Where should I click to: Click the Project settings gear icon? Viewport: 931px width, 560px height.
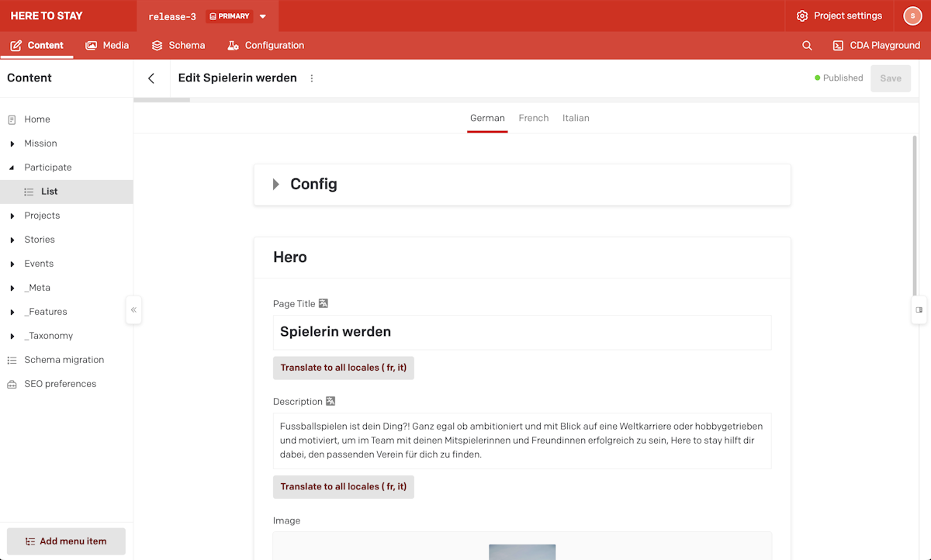pyautogui.click(x=802, y=16)
